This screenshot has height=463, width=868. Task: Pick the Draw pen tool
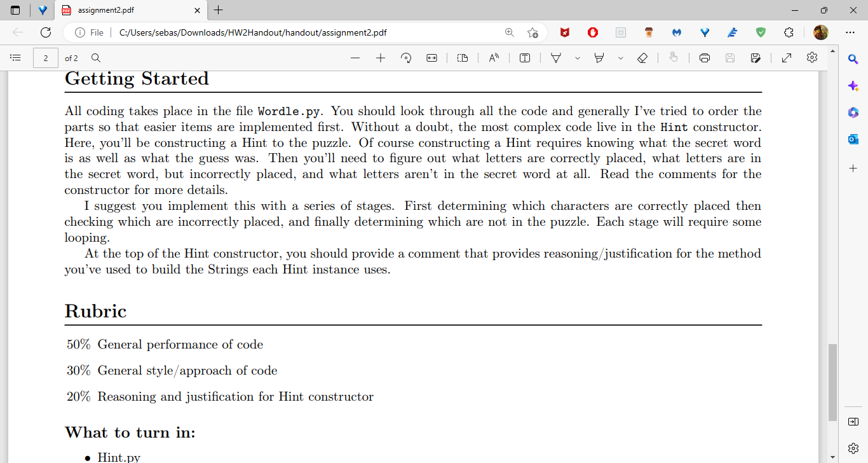(555, 57)
